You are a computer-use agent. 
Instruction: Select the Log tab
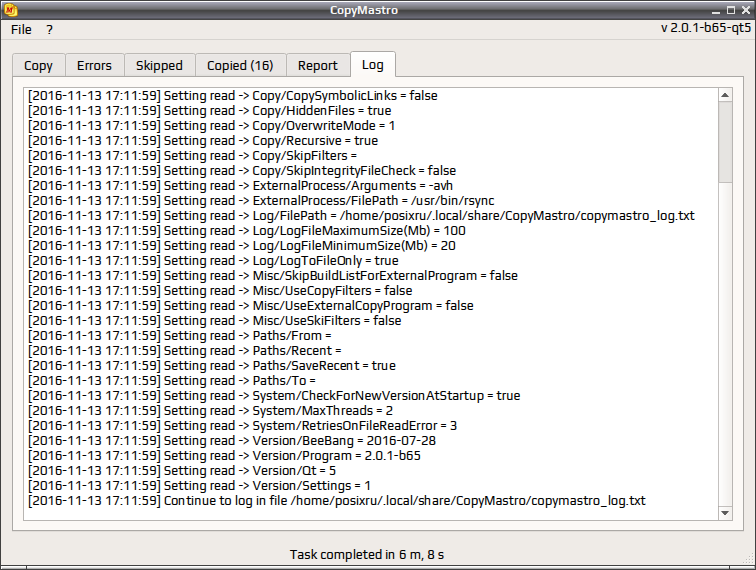coord(373,65)
